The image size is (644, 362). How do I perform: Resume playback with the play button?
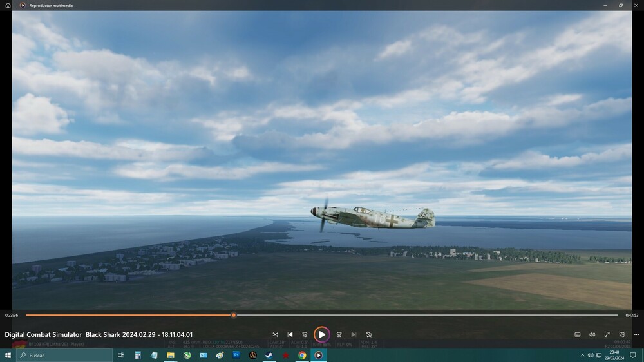click(322, 334)
